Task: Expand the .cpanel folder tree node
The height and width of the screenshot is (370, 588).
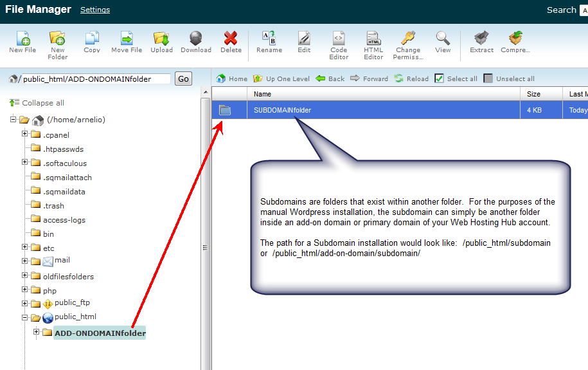Action: [x=25, y=134]
